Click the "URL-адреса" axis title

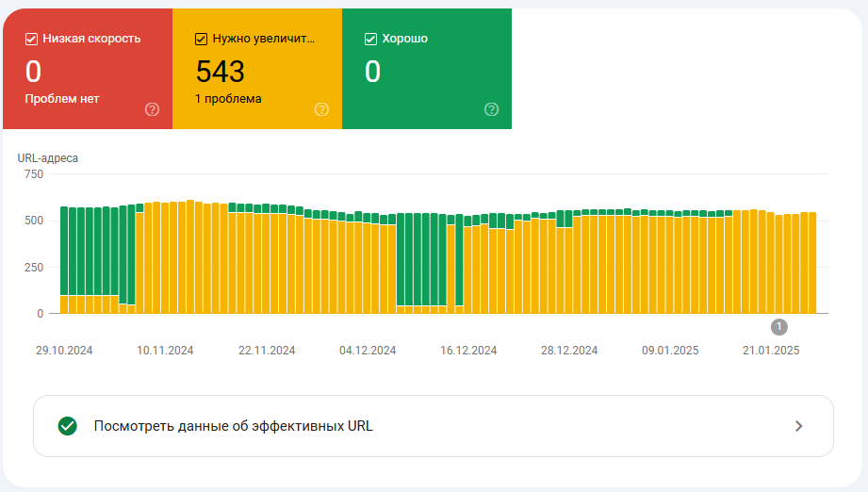(x=48, y=158)
